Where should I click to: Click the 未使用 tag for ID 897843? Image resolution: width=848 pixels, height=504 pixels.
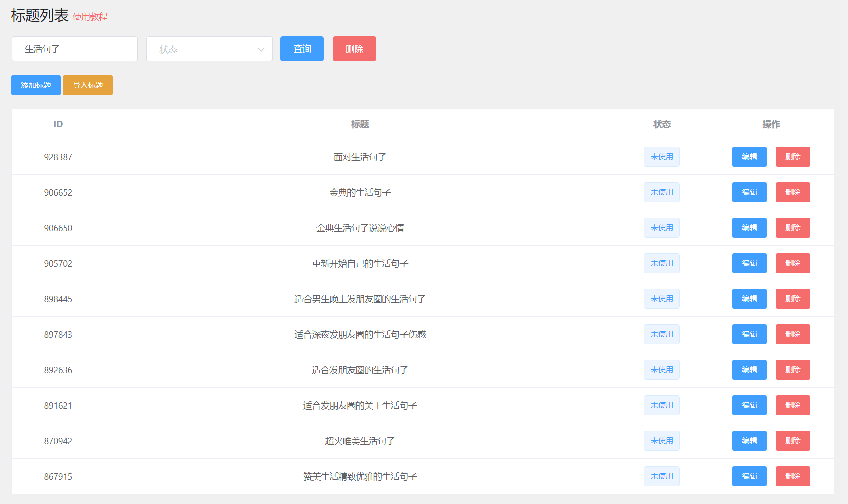(662, 334)
